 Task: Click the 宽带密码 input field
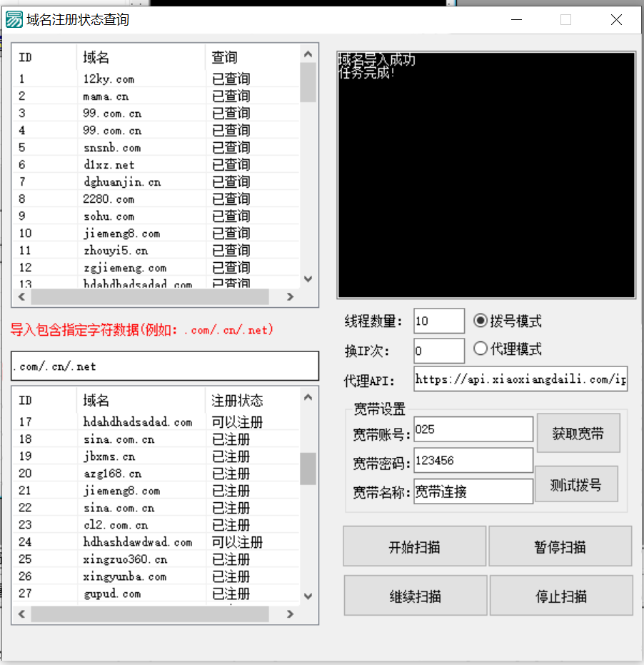coord(473,460)
